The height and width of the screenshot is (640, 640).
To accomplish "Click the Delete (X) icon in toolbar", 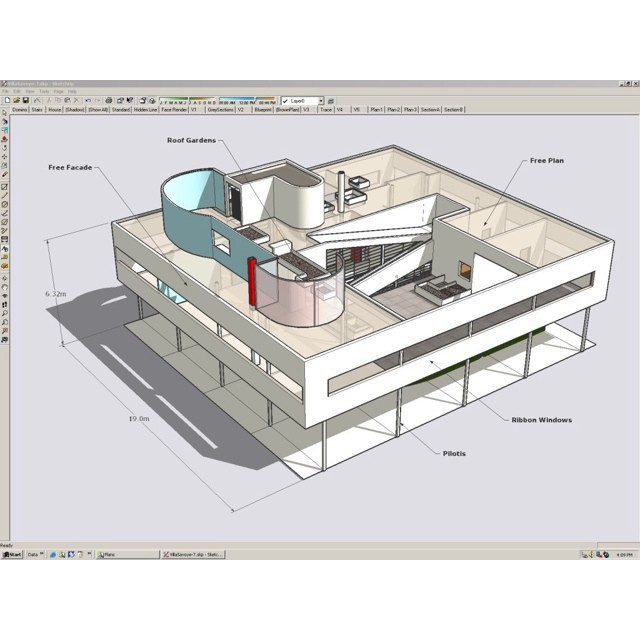I will [76, 101].
